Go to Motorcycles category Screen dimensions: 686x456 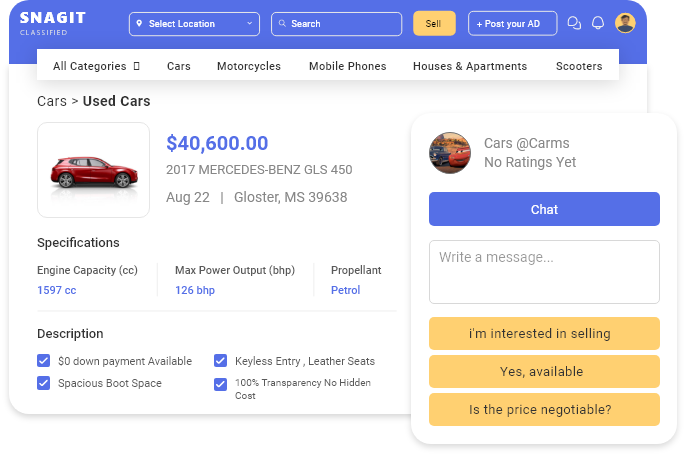(x=249, y=66)
